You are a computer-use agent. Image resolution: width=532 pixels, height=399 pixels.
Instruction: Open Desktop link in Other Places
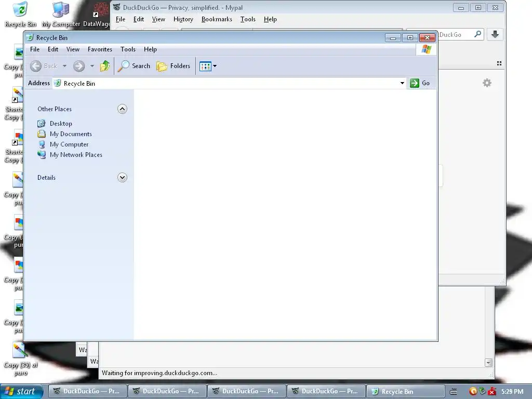click(61, 124)
